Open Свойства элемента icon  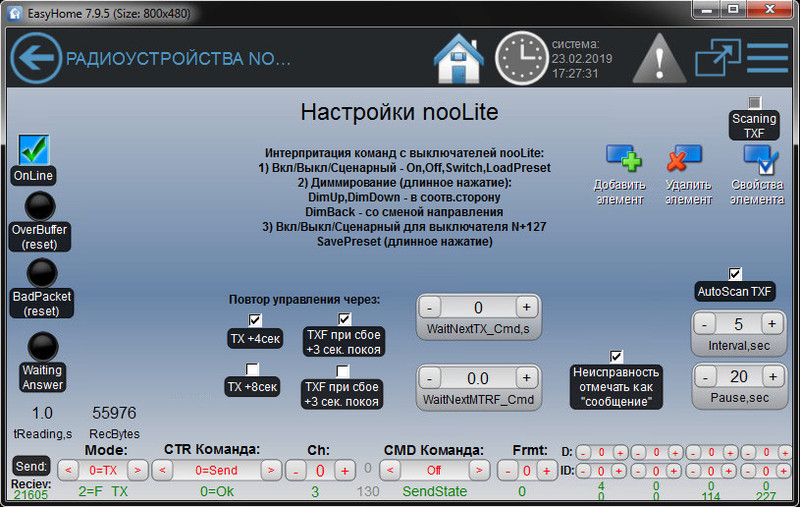point(759,159)
